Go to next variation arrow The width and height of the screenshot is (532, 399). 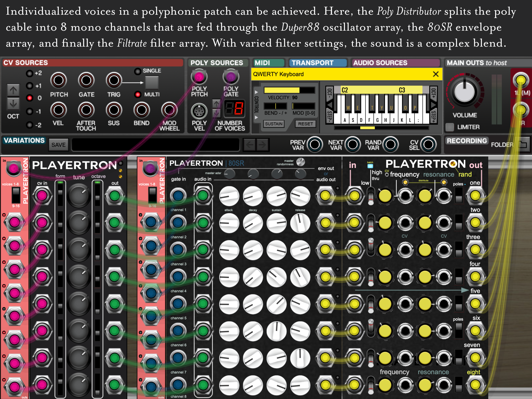(262, 145)
